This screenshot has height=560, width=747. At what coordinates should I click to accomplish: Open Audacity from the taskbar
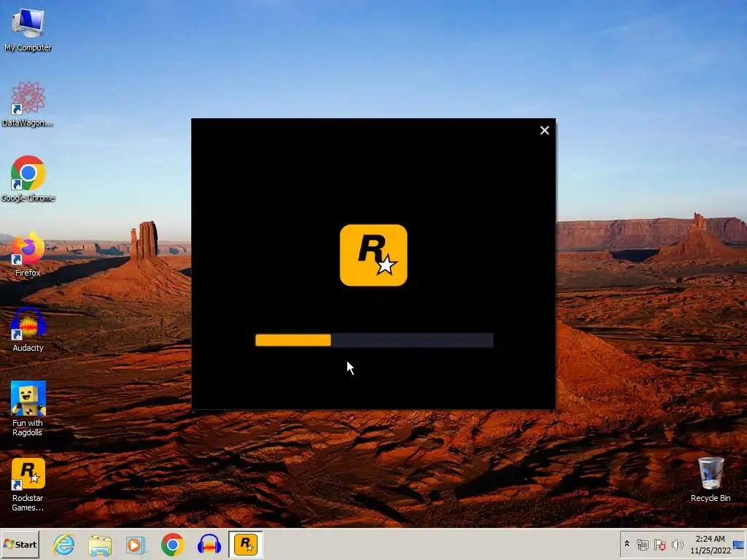(x=209, y=544)
